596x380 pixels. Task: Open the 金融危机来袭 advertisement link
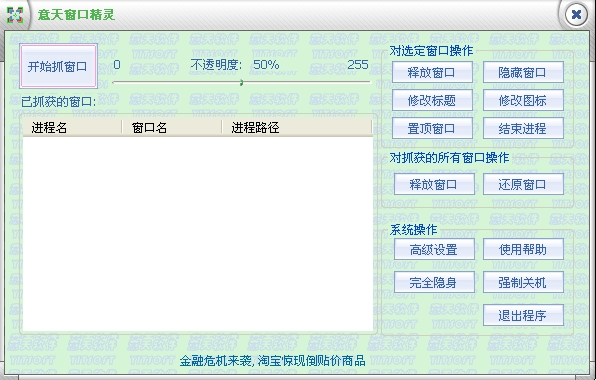(272, 360)
